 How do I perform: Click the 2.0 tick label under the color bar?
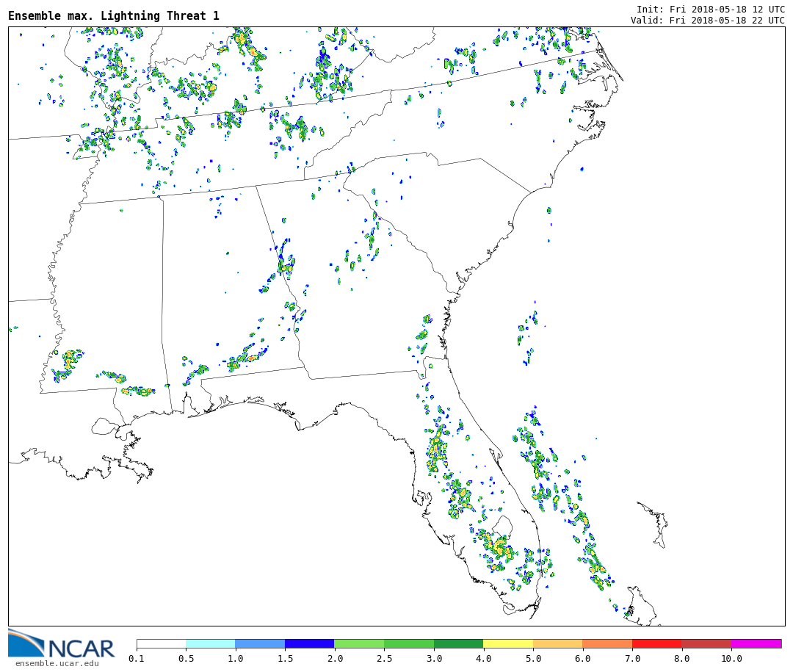(334, 659)
